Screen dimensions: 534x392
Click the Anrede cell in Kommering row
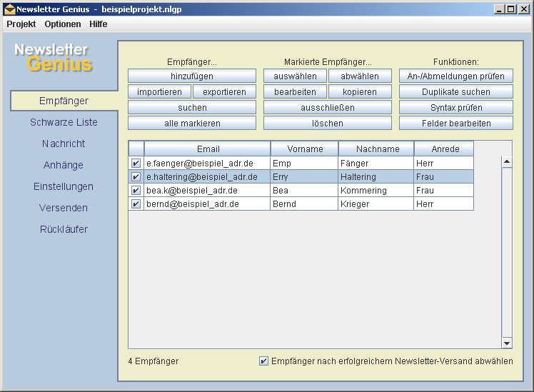[x=444, y=191]
